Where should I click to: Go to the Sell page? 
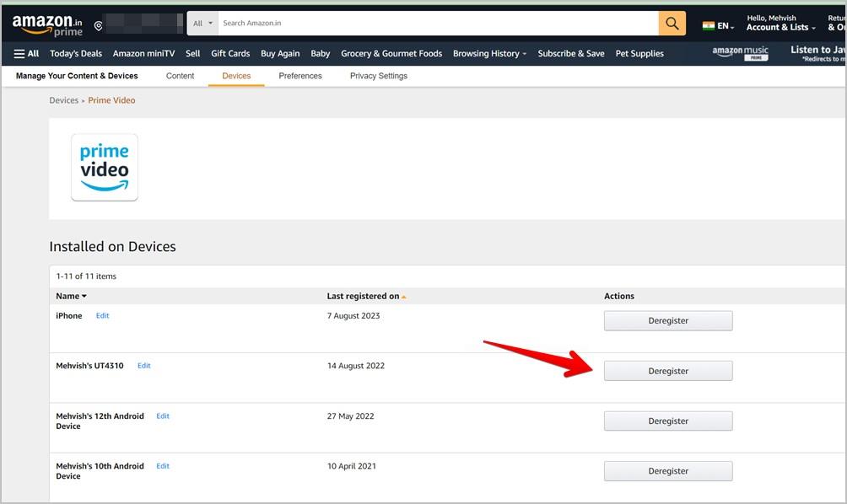click(x=193, y=53)
